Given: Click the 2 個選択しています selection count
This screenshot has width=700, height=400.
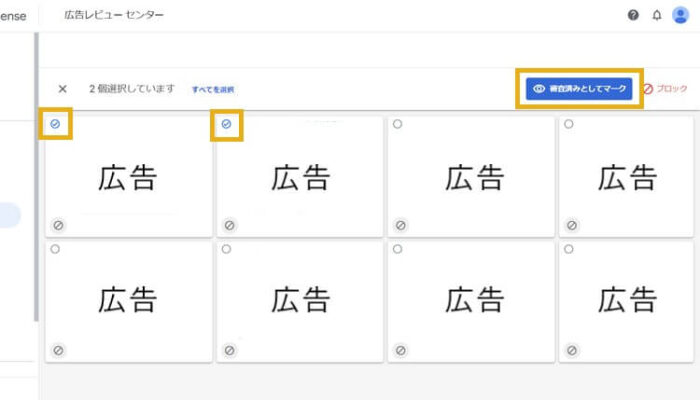Looking at the screenshot, I should [132, 89].
